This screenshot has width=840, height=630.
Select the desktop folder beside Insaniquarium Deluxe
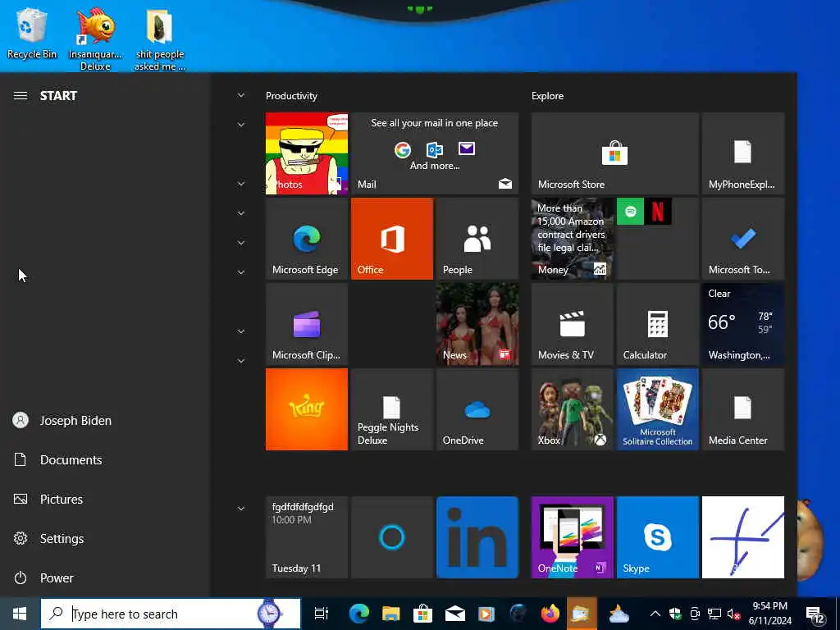160,39
